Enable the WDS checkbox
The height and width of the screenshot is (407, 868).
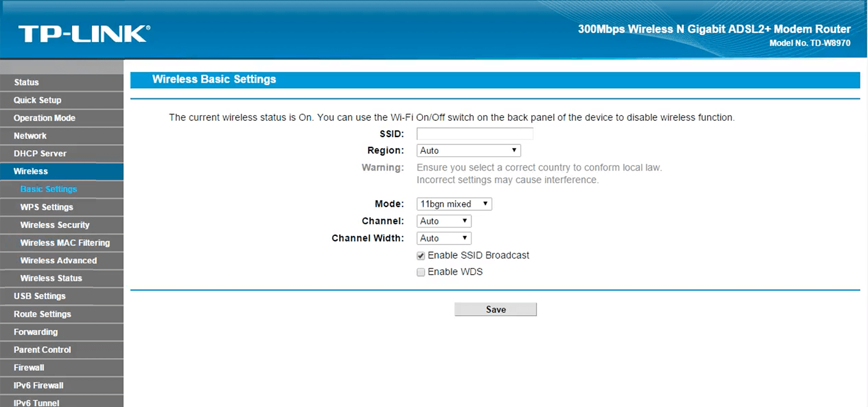[421, 272]
